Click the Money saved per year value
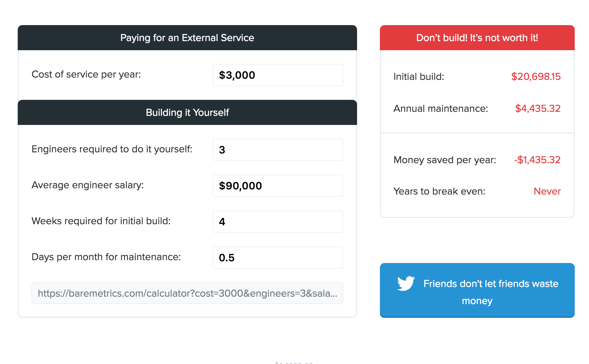589x364 pixels. 537,160
